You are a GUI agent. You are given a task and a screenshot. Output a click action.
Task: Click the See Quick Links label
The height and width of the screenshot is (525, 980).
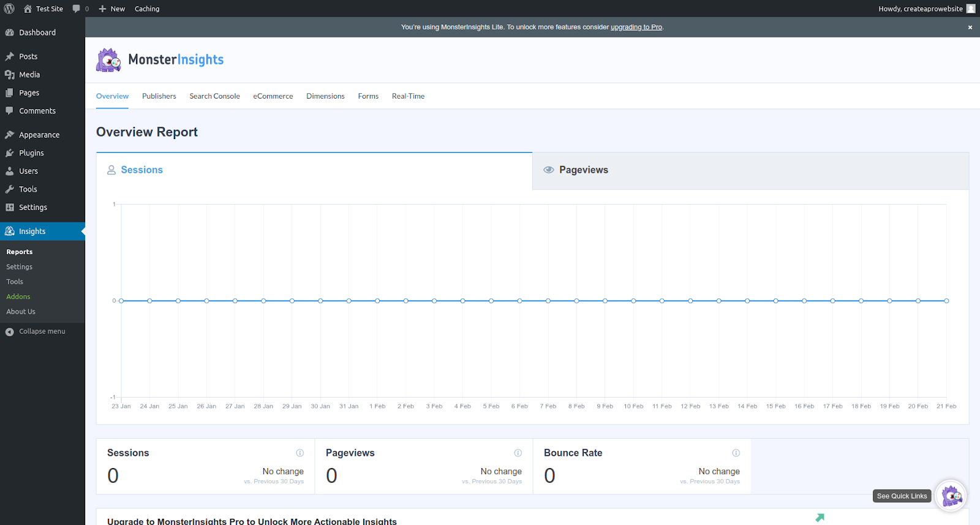(x=902, y=496)
